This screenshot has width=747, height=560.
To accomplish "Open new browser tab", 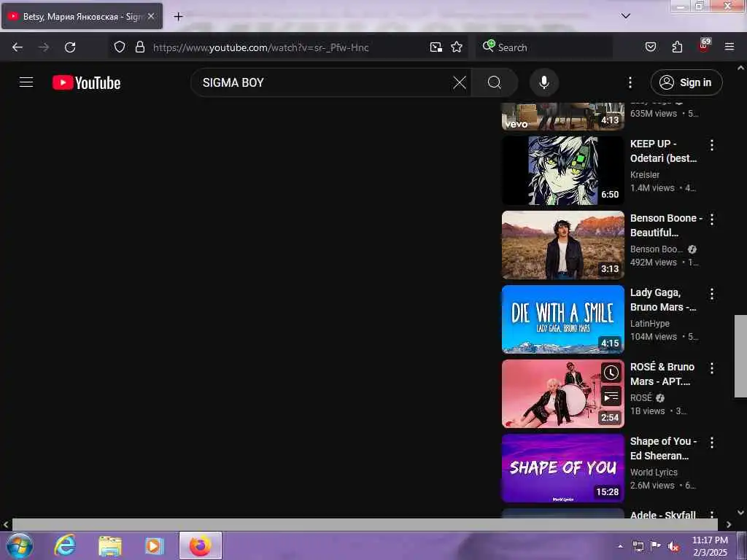I will tap(178, 17).
